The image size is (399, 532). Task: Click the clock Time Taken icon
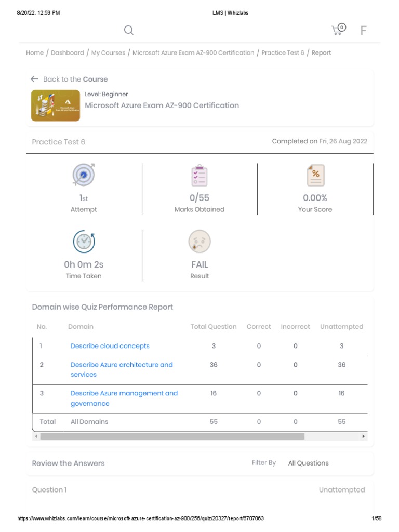pos(84,242)
